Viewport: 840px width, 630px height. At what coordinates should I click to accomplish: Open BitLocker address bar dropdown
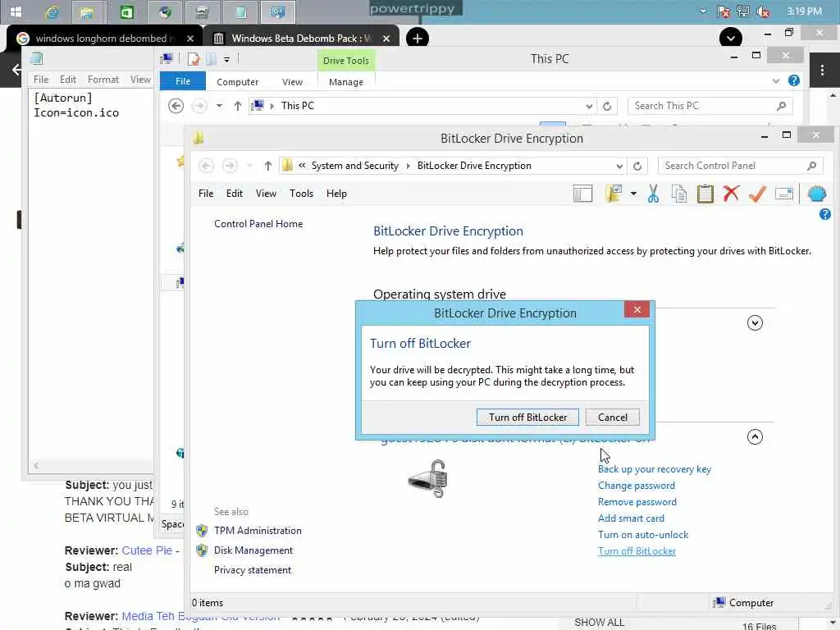(619, 166)
